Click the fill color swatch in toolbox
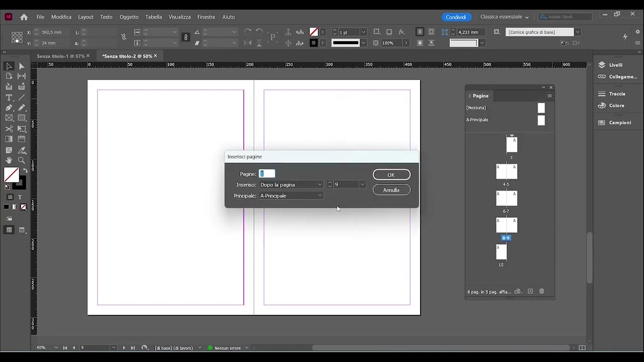This screenshot has width=644, height=362. (11, 174)
